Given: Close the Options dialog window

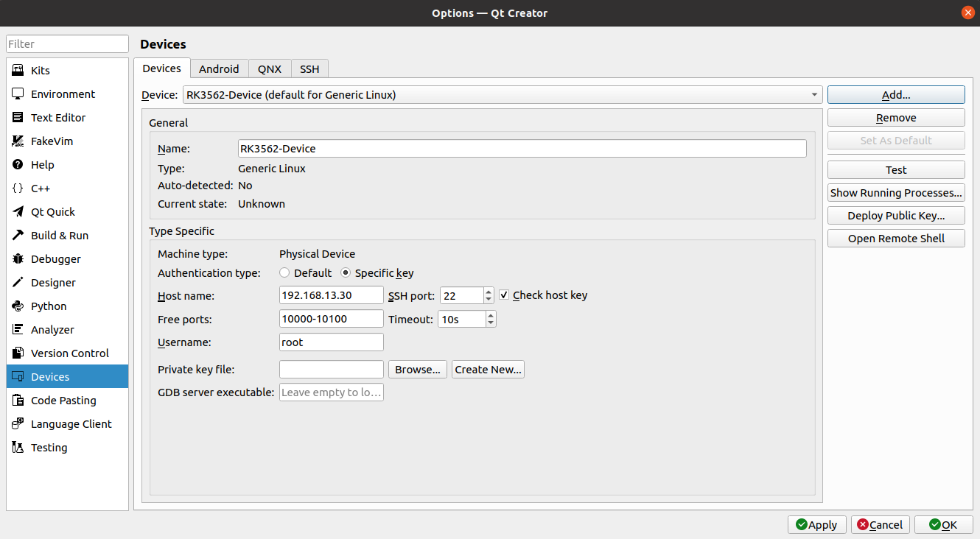Looking at the screenshot, I should pyautogui.click(x=967, y=13).
